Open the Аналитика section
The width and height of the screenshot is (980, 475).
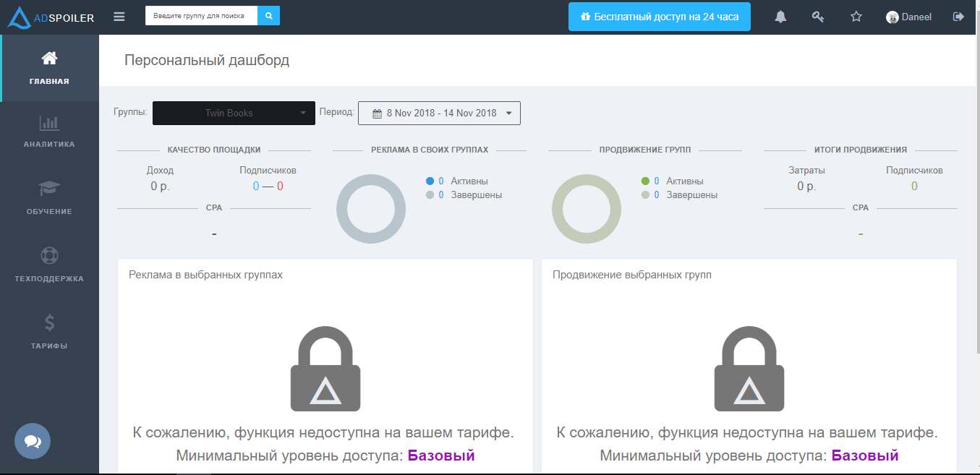coord(49,131)
